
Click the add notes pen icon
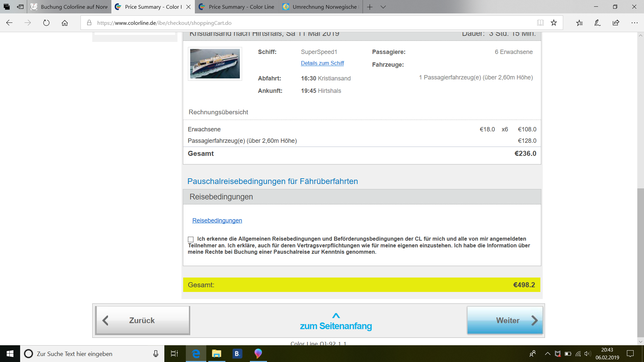coord(597,23)
